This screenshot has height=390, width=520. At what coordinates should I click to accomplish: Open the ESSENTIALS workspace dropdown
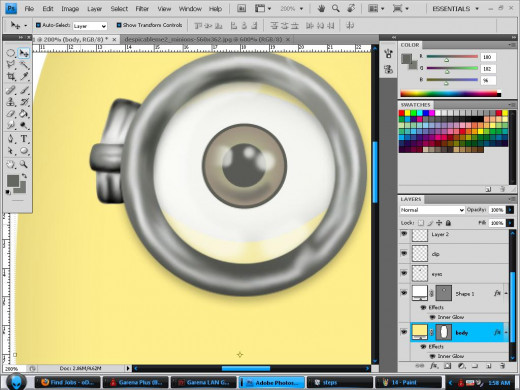[455, 9]
